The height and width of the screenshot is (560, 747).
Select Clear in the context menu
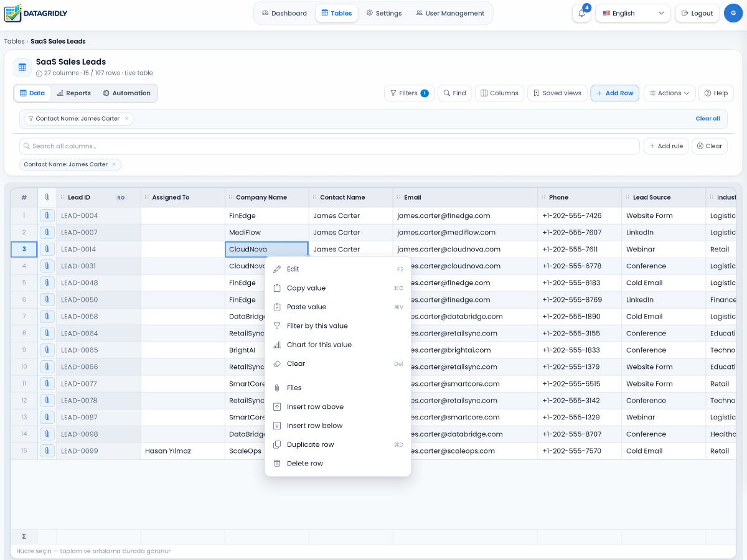[338, 363]
